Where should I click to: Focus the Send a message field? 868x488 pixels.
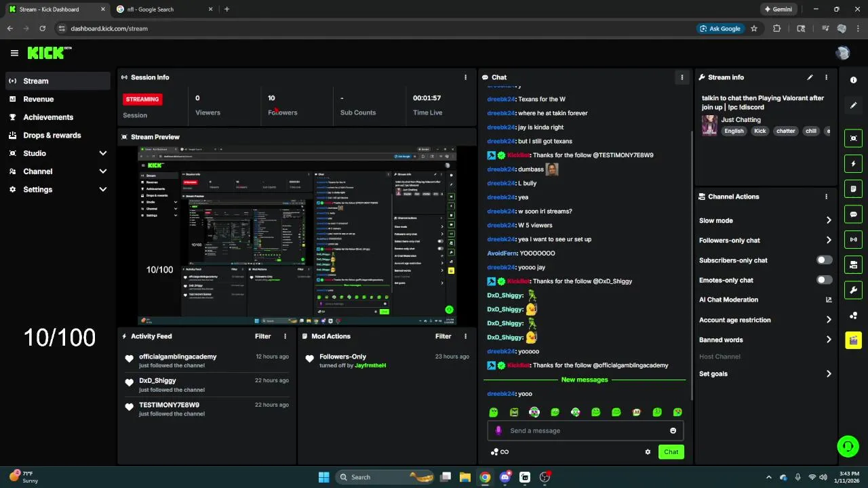(585, 430)
